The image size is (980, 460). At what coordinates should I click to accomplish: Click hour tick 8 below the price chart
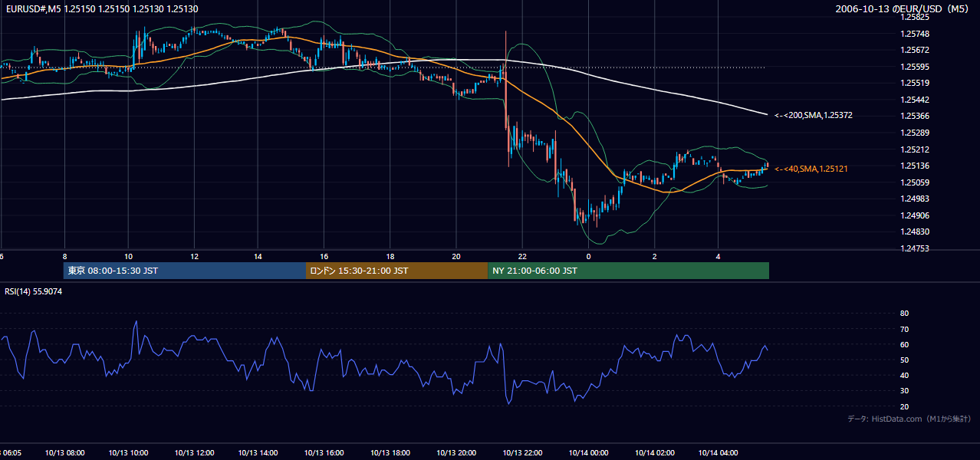point(64,256)
